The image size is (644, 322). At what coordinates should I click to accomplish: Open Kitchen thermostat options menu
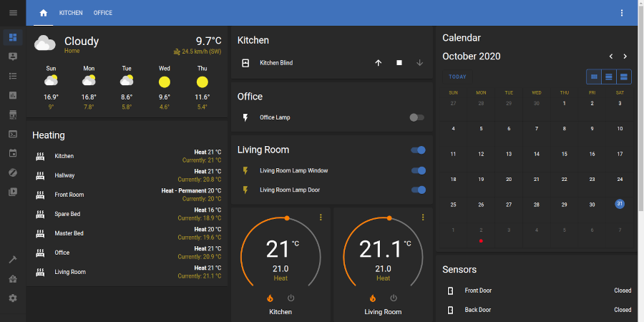[x=321, y=218]
